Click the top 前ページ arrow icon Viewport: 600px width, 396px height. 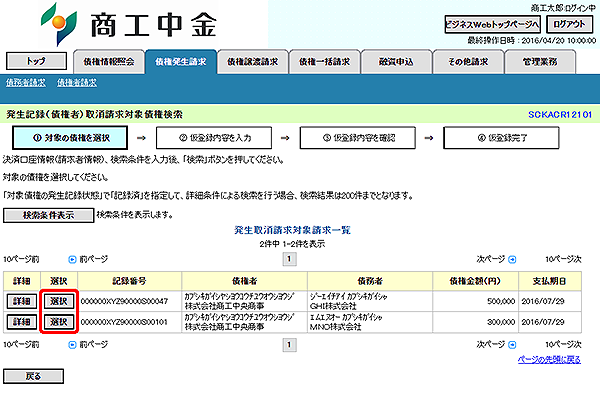(72, 260)
